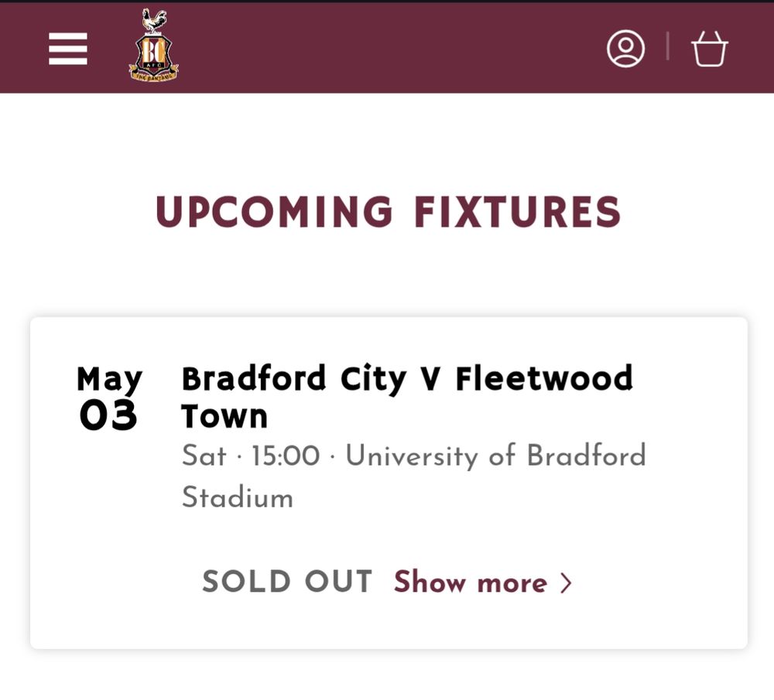Image resolution: width=774 pixels, height=700 pixels.
Task: Expand fixture details via Show more
Action: point(483,582)
